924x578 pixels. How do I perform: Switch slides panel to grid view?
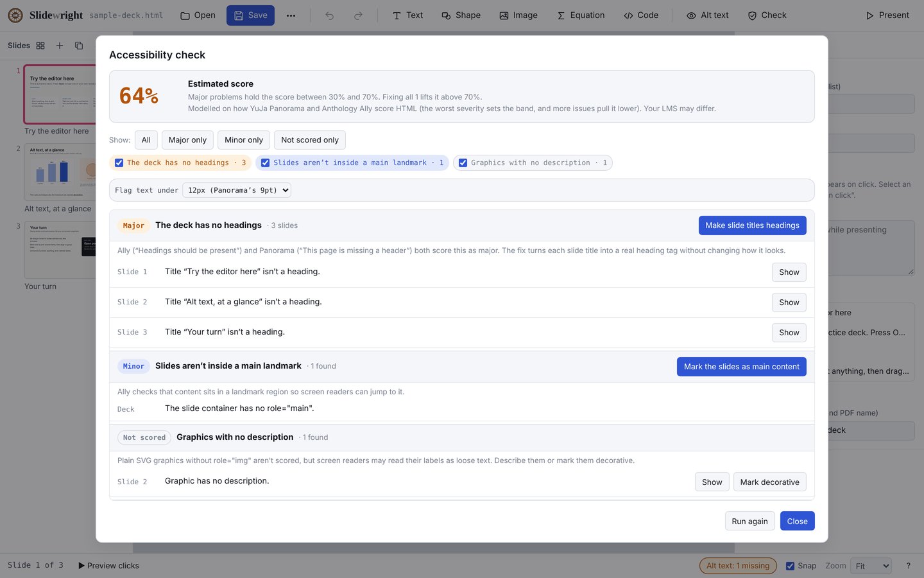tap(40, 46)
